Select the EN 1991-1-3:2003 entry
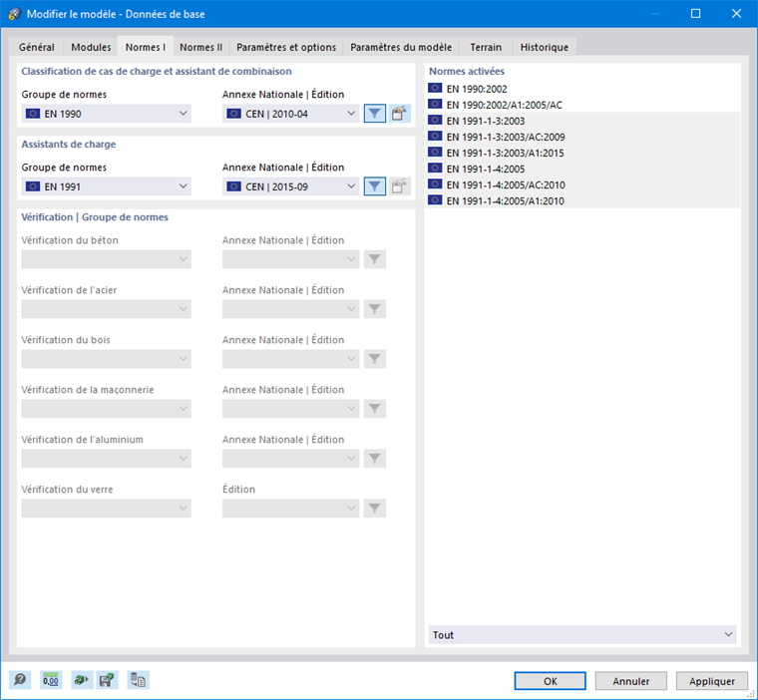 [582, 121]
